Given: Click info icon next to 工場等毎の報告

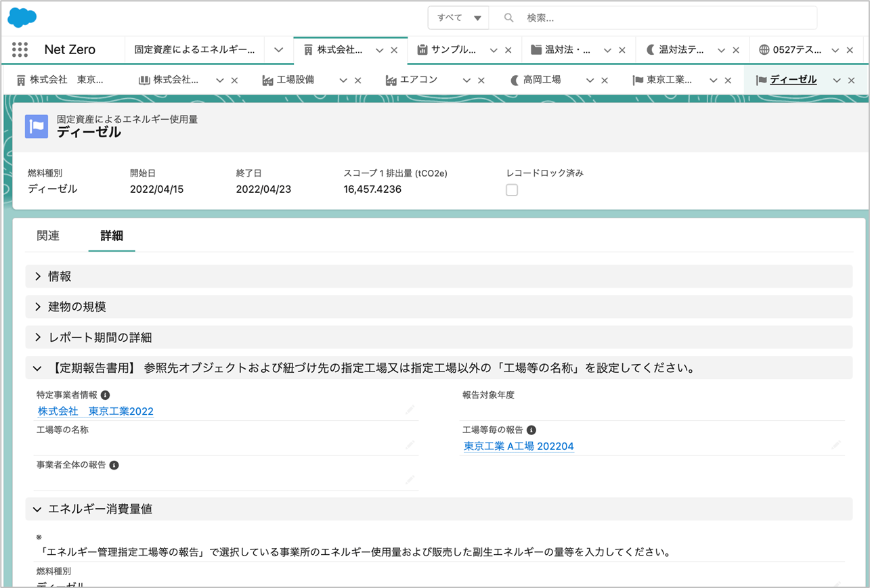Looking at the screenshot, I should [x=531, y=430].
